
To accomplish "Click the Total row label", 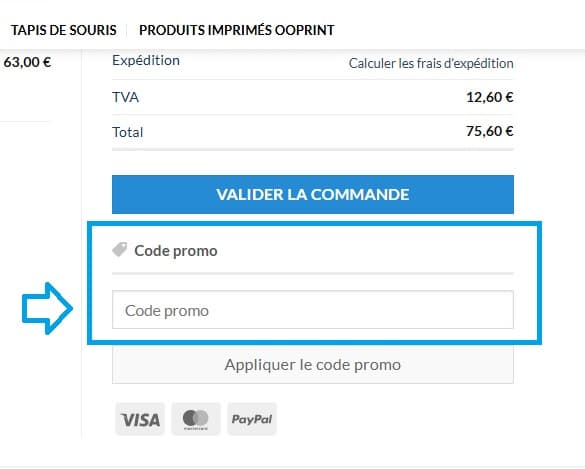I will pos(128,132).
